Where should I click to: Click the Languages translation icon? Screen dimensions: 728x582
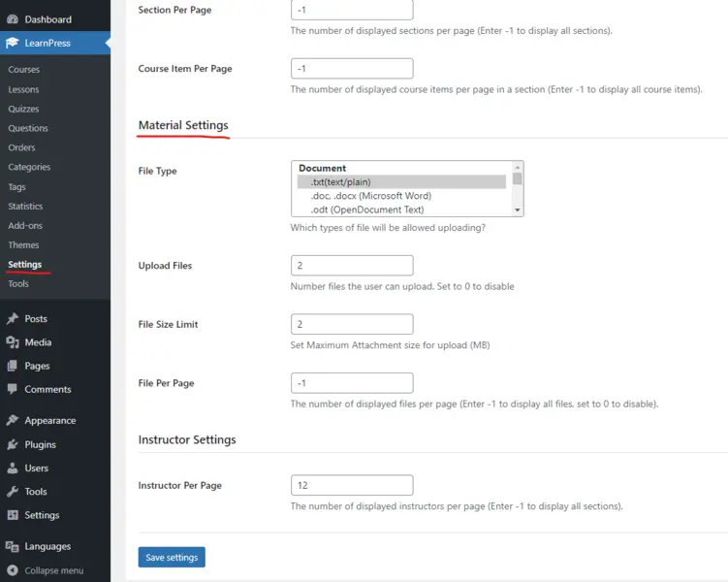coord(13,547)
